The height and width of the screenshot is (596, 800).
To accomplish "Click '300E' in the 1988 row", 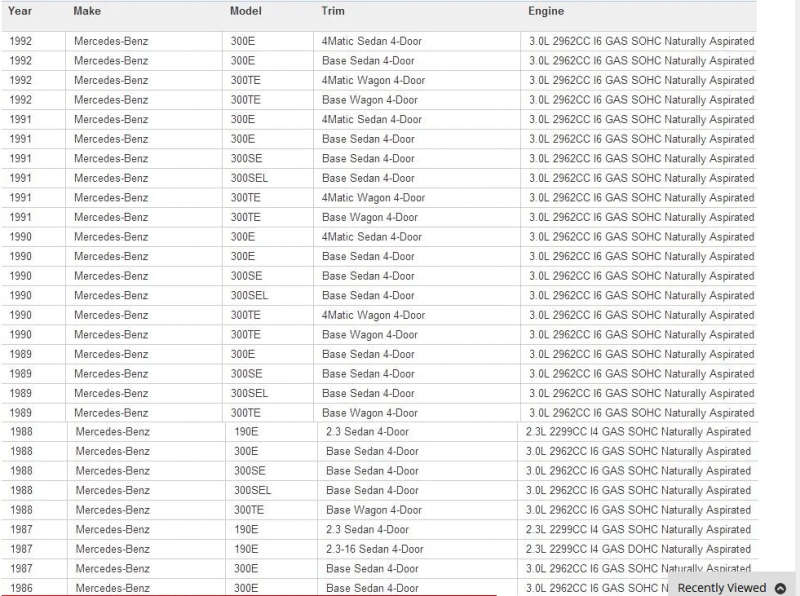I will coord(246,452).
